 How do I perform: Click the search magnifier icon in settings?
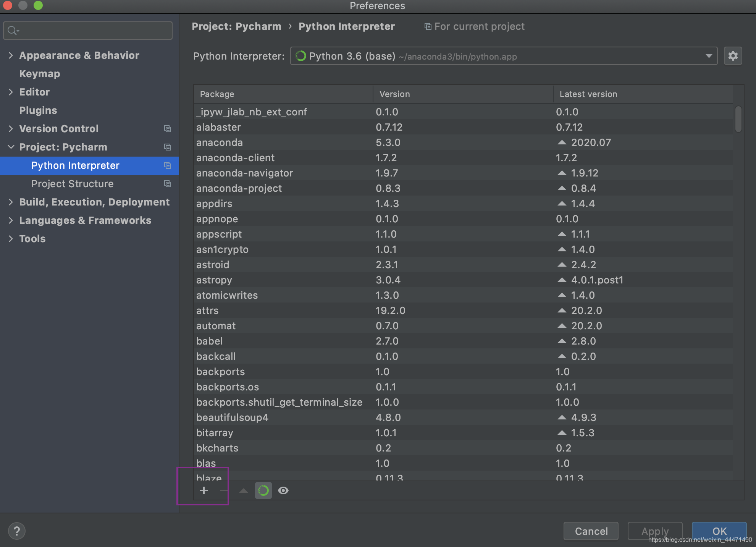pos(13,31)
